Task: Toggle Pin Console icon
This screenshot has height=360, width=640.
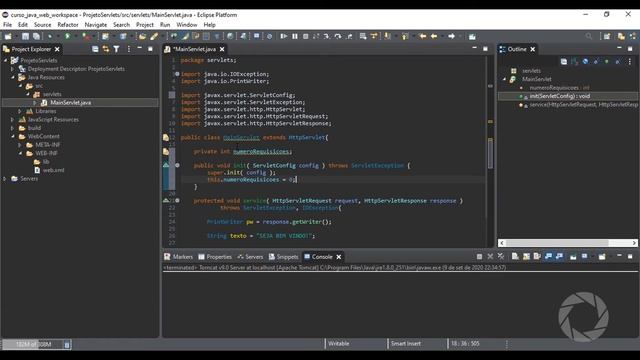Action: point(573,257)
